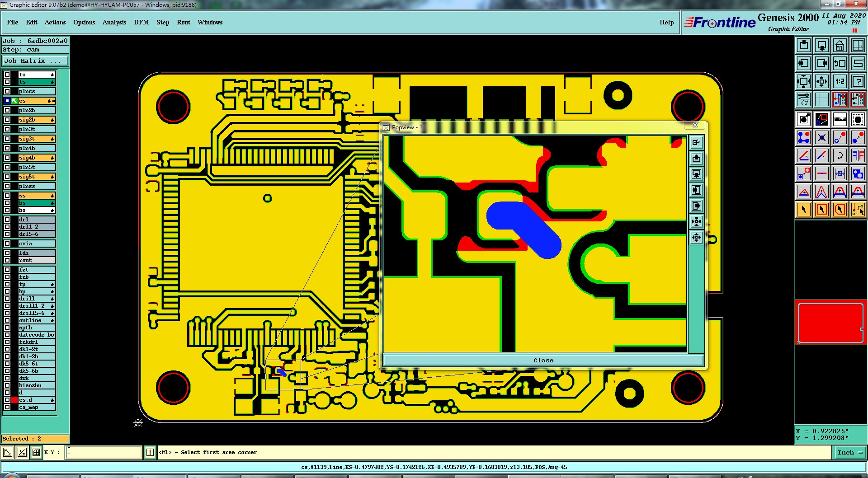This screenshot has width=868, height=478.
Task: Click top icon in Popview sidebar
Action: [696, 143]
